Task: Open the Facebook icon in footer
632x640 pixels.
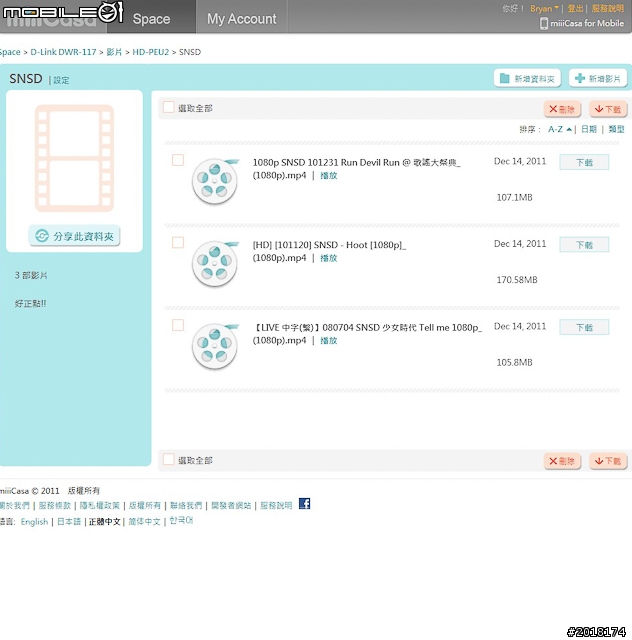Action: point(304,504)
